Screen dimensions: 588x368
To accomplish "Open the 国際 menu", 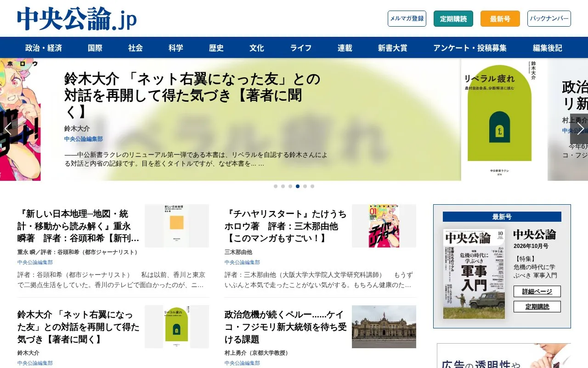I will pos(95,48).
